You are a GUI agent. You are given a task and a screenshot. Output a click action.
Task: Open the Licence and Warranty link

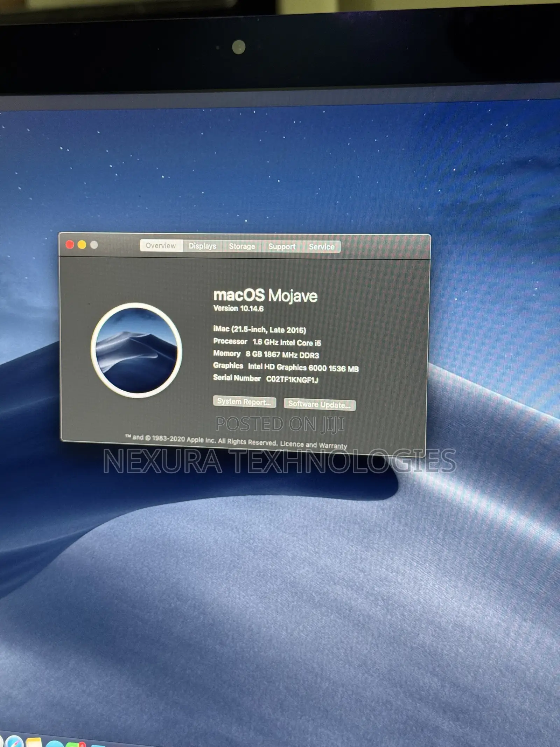(x=314, y=445)
